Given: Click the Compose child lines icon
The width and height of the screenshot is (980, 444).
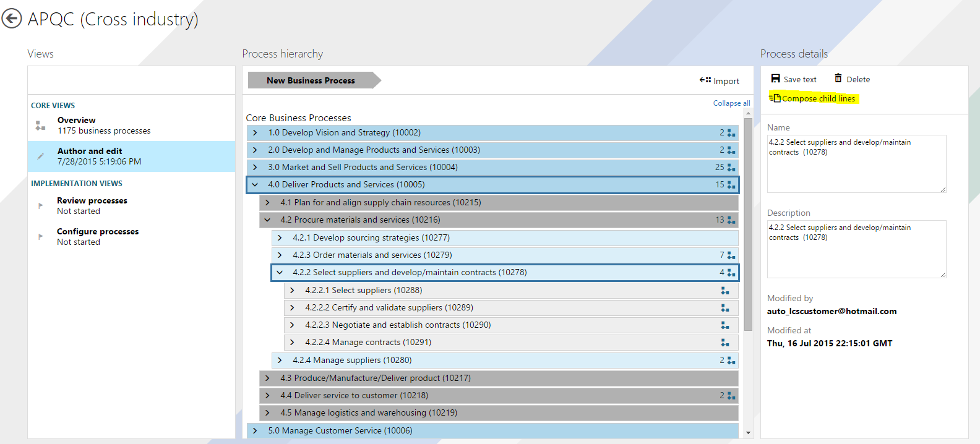Looking at the screenshot, I should pos(775,98).
